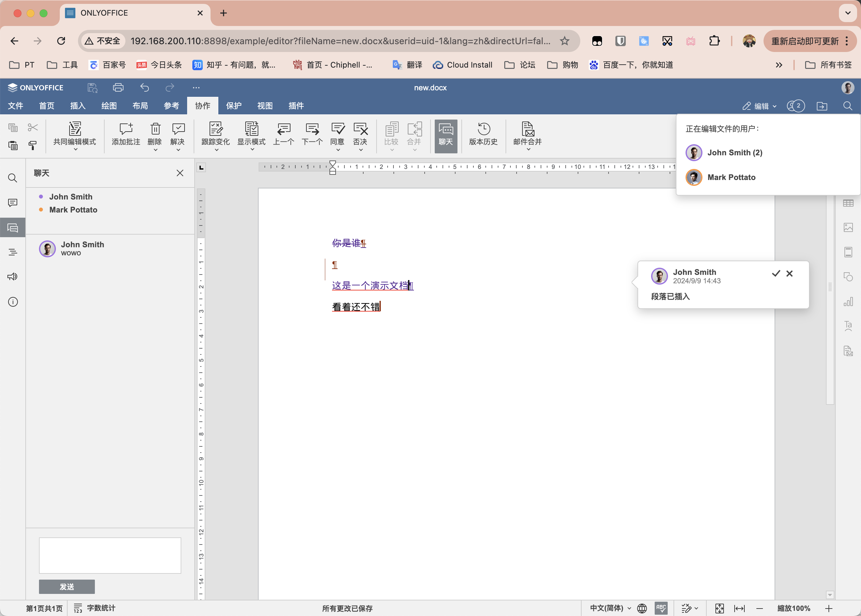
Task: Click the Resolve comments icon
Action: (x=178, y=129)
